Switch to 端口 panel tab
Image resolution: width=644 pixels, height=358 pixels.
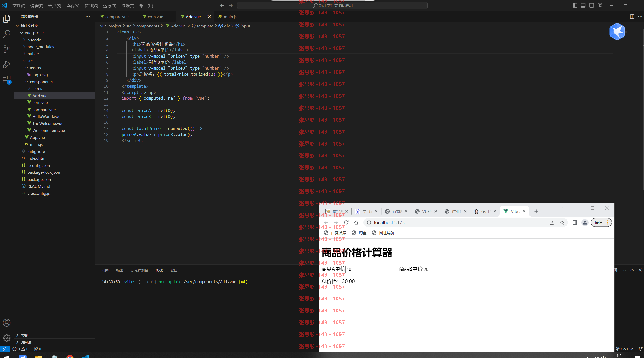coord(174,270)
